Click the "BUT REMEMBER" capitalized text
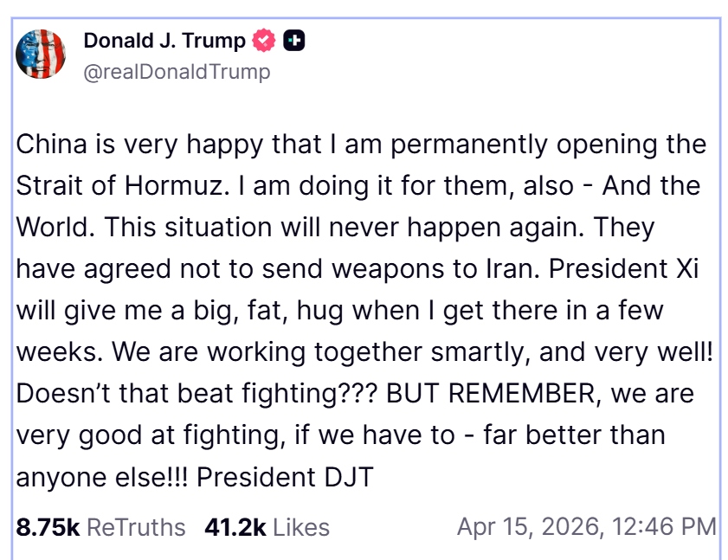This screenshot has width=728, height=560. pos(492,394)
